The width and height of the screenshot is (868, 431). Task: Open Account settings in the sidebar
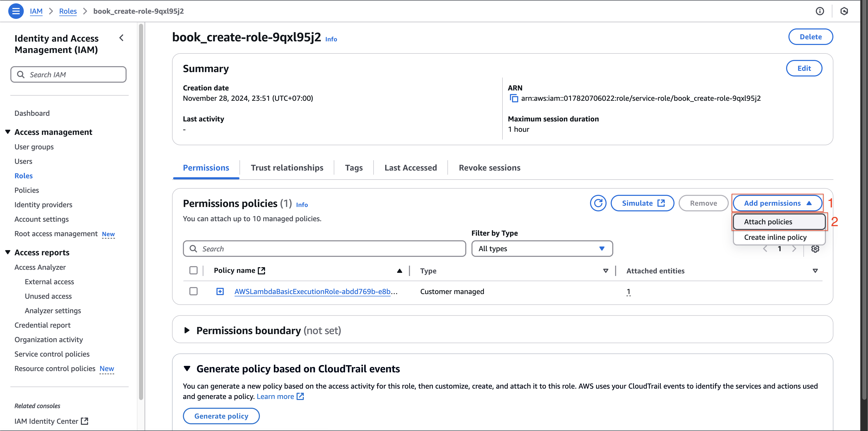[41, 219]
